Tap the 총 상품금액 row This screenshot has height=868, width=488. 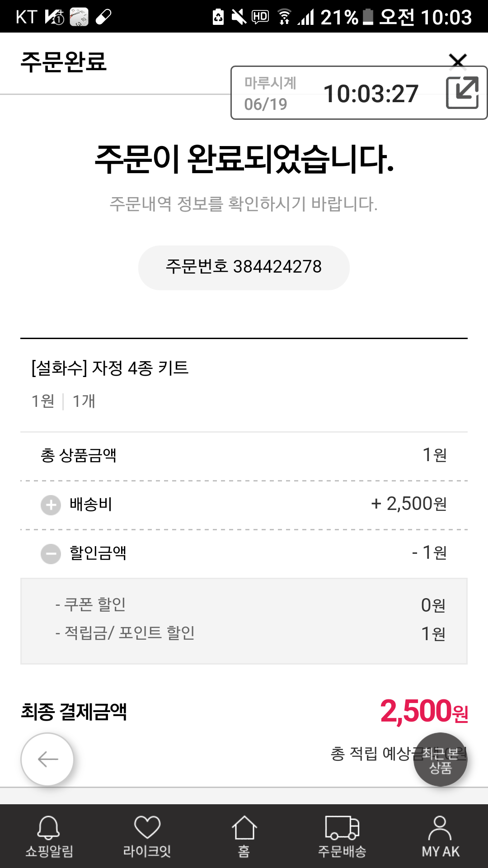click(244, 455)
